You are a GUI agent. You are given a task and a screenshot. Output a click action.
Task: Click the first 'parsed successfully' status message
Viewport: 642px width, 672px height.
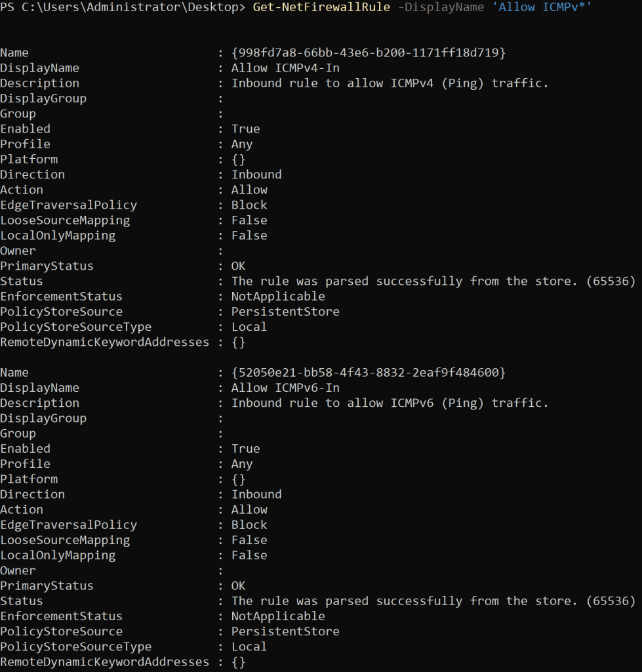(x=433, y=281)
